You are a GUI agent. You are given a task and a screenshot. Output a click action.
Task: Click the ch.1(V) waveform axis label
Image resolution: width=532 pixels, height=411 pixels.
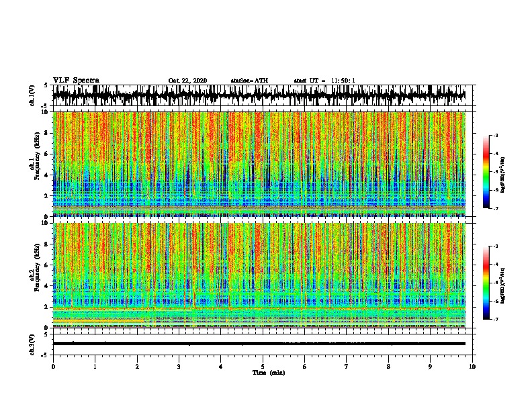(32, 95)
